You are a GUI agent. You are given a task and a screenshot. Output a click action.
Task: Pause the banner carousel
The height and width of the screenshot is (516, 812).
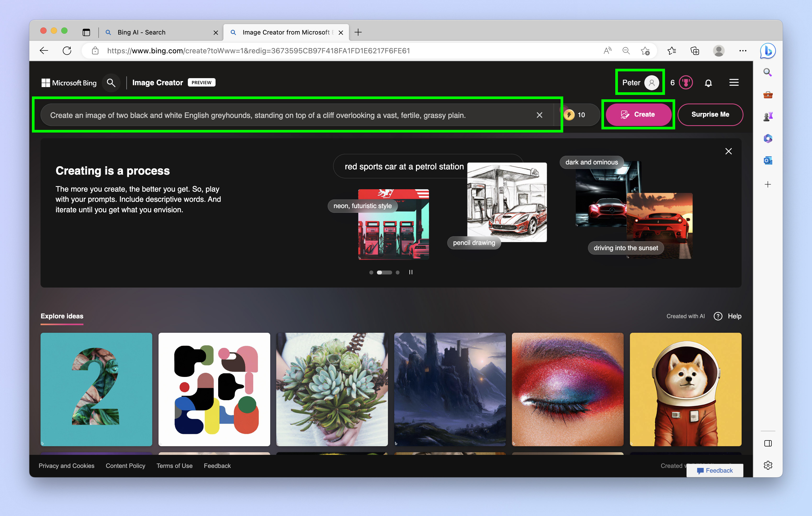coord(411,272)
